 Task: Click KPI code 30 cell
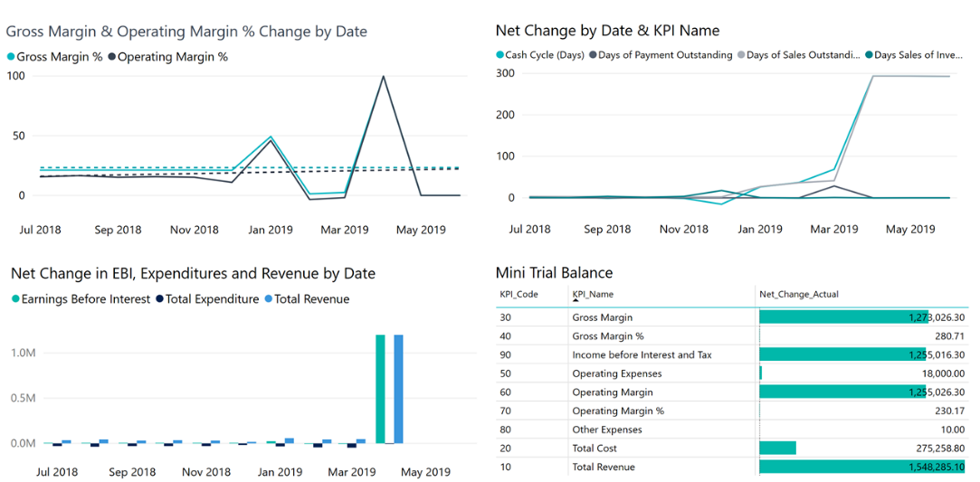[532, 317]
